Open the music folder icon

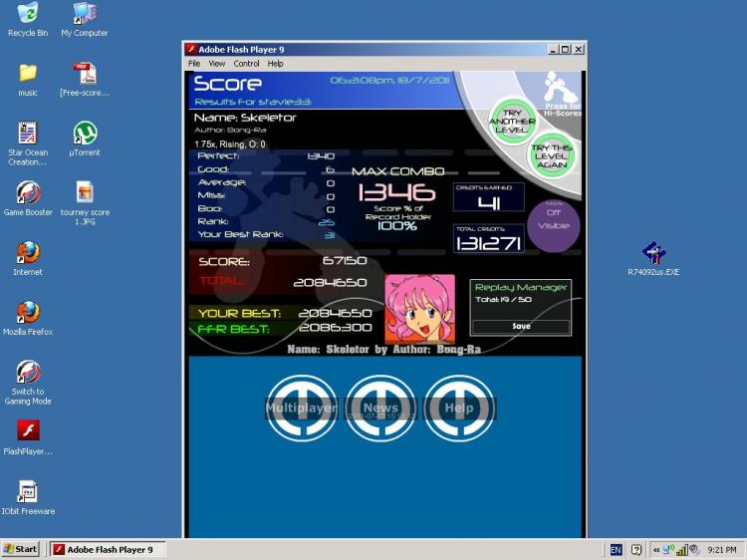tap(28, 80)
